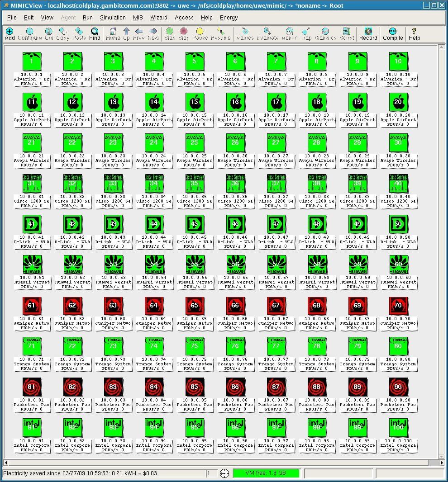Open the Edit menu
This screenshot has height=482, width=448.
pyautogui.click(x=29, y=18)
